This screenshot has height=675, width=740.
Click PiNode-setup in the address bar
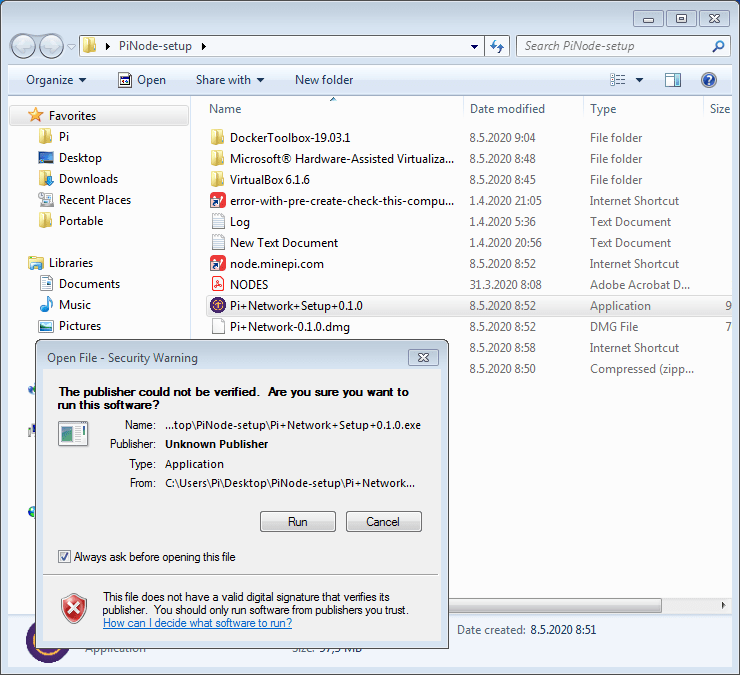click(x=155, y=46)
